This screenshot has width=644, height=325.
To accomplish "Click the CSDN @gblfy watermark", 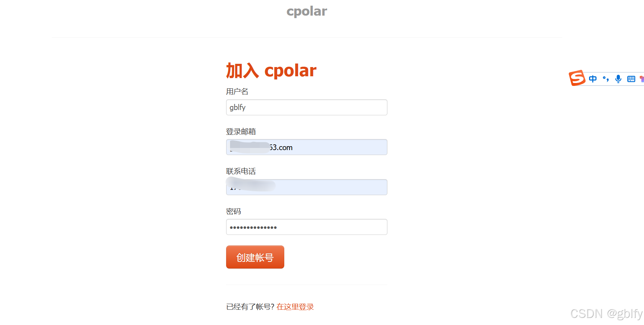I will point(606,314).
